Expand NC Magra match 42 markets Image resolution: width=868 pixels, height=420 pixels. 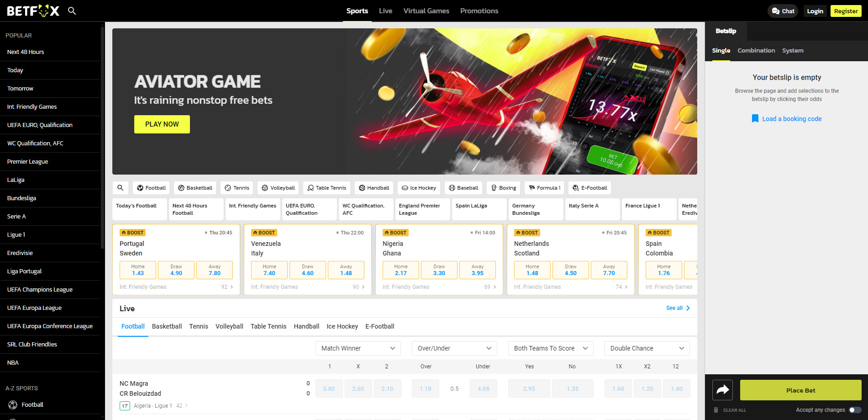182,406
